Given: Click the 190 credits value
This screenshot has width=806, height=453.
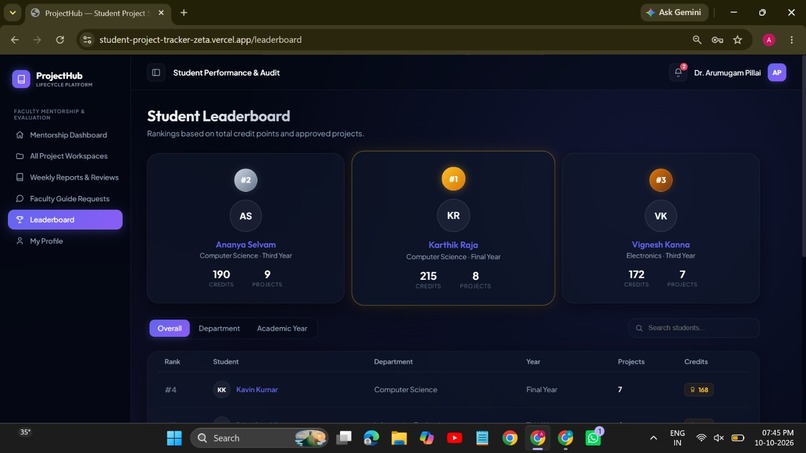Looking at the screenshot, I should tap(222, 275).
